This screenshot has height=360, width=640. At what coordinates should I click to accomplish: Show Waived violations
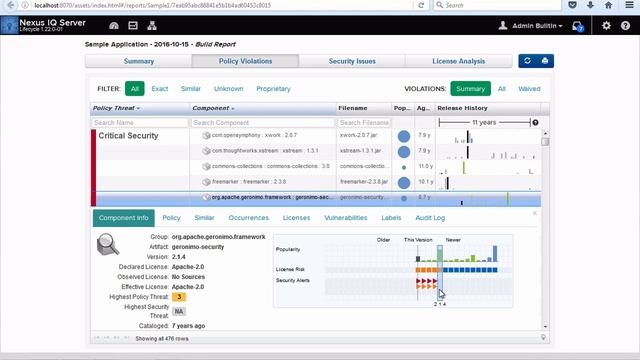click(x=529, y=89)
